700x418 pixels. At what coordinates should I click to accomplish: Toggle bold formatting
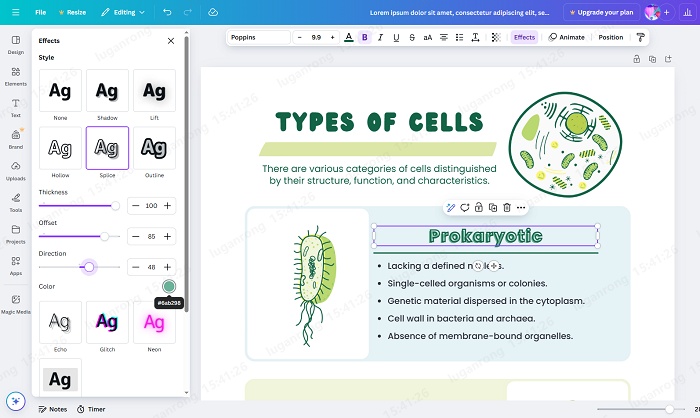[x=364, y=37]
